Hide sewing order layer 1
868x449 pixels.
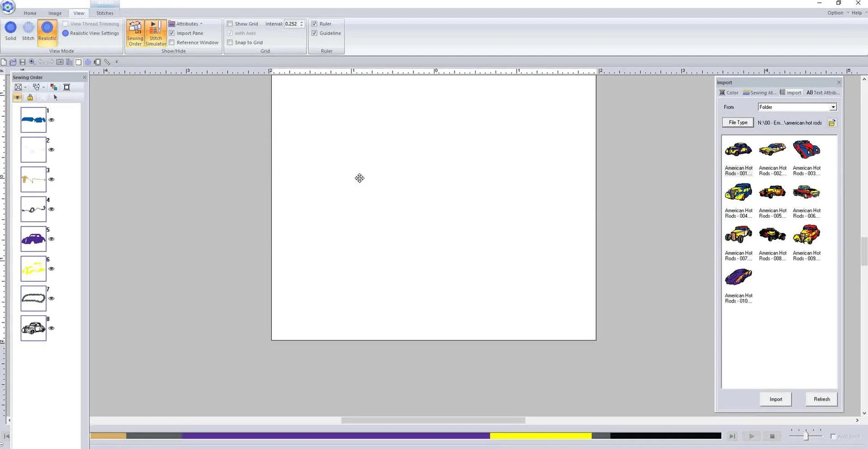[x=52, y=120]
